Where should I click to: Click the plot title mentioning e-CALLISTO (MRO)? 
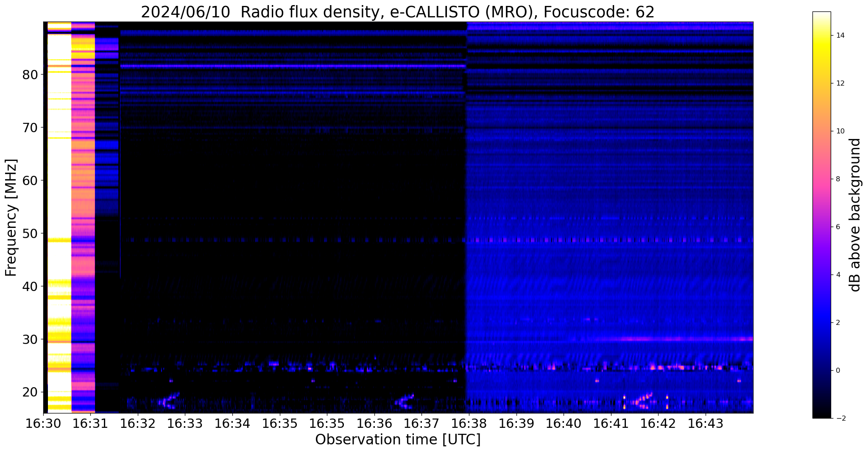point(398,11)
